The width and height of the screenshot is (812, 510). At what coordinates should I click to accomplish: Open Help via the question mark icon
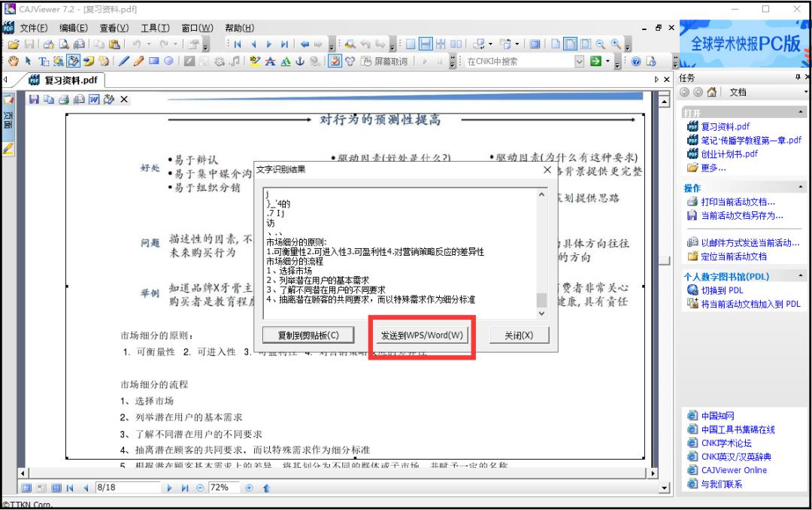point(636,62)
